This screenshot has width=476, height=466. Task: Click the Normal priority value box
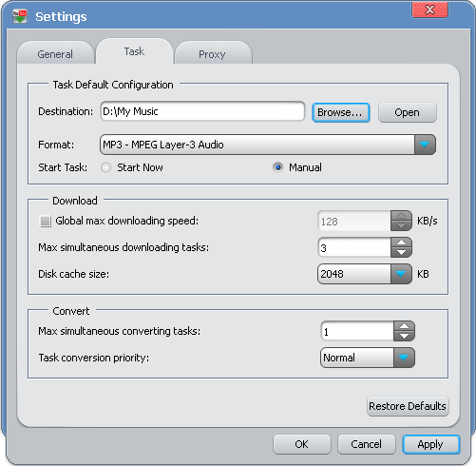coord(357,358)
